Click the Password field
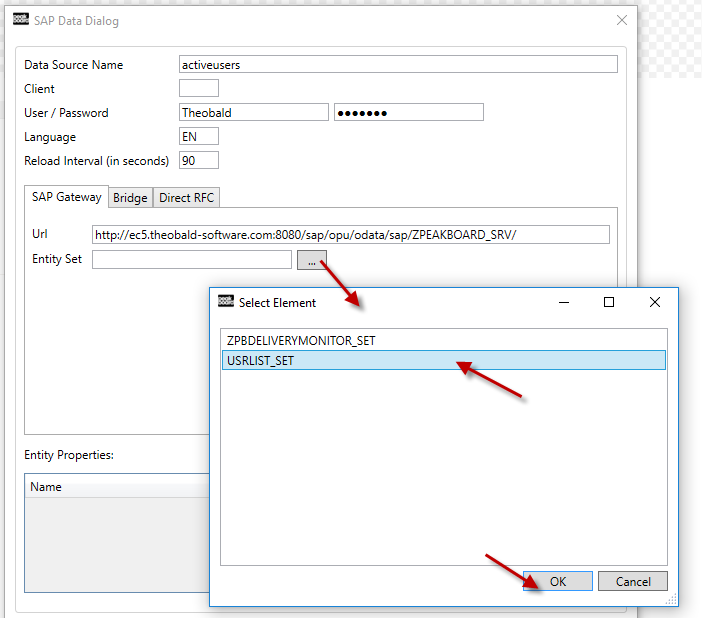This screenshot has width=702, height=618. coord(409,112)
